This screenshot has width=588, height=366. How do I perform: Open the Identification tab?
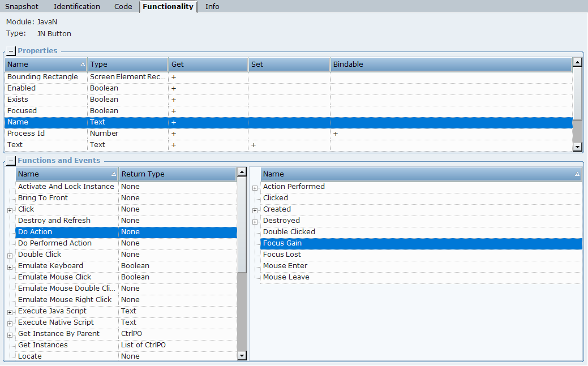click(76, 7)
